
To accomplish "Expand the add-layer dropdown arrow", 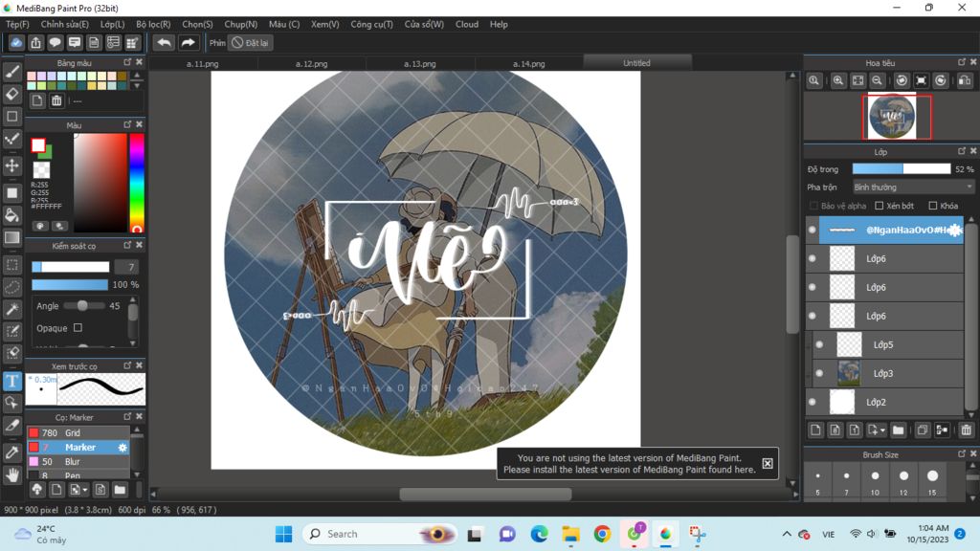I will click(x=882, y=430).
